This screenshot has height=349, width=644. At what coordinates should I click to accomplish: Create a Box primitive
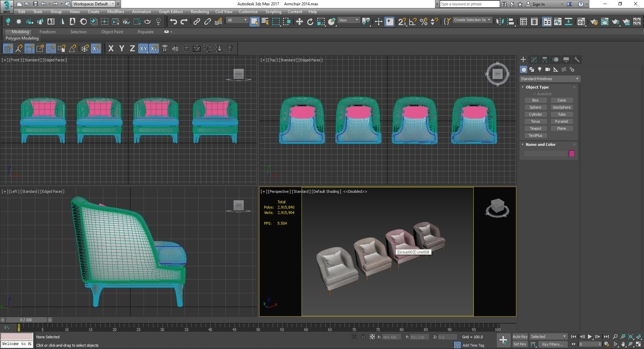(535, 100)
